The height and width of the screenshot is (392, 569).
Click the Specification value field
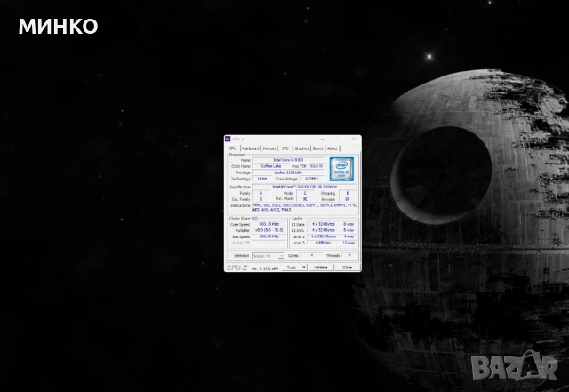304,187
